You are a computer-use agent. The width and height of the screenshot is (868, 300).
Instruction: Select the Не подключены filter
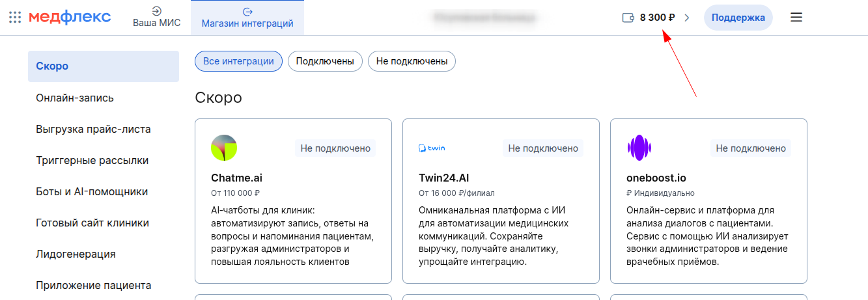coord(412,61)
